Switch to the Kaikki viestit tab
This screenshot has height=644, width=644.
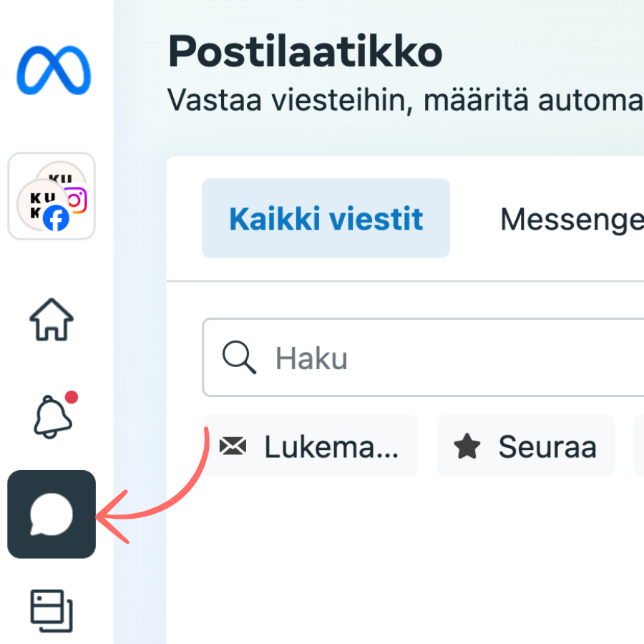click(326, 218)
